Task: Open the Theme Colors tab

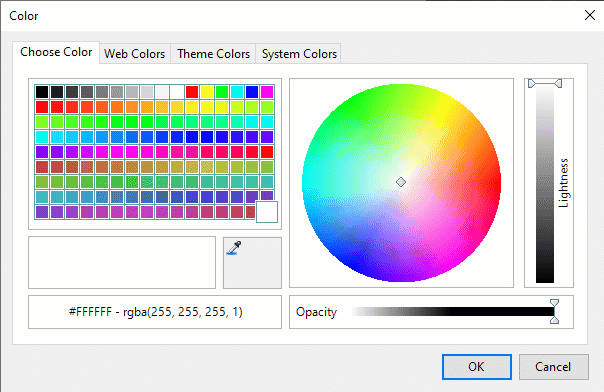Action: (213, 54)
